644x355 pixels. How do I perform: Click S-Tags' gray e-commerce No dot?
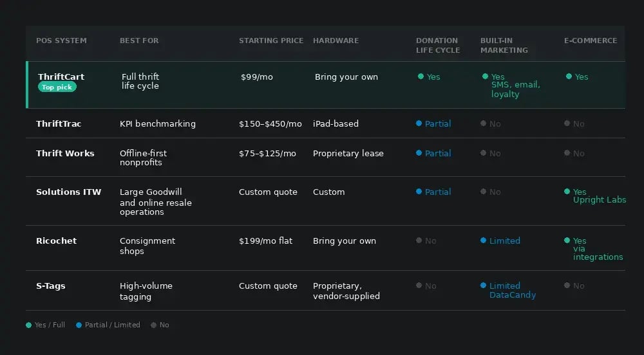click(x=567, y=286)
